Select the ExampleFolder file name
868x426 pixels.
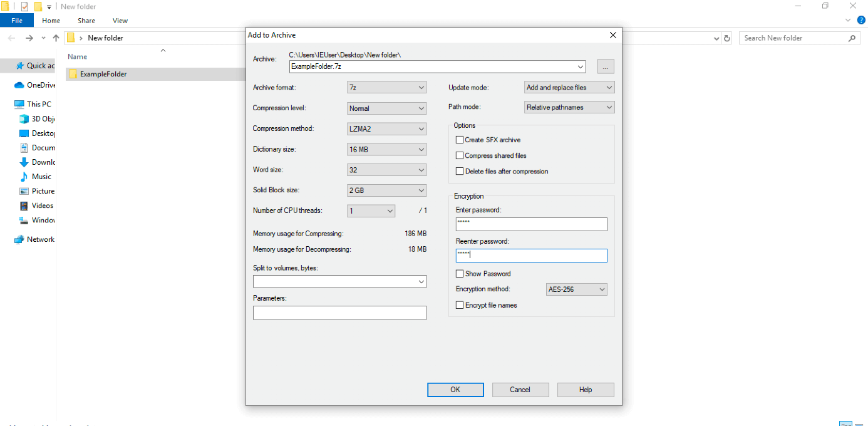point(103,74)
